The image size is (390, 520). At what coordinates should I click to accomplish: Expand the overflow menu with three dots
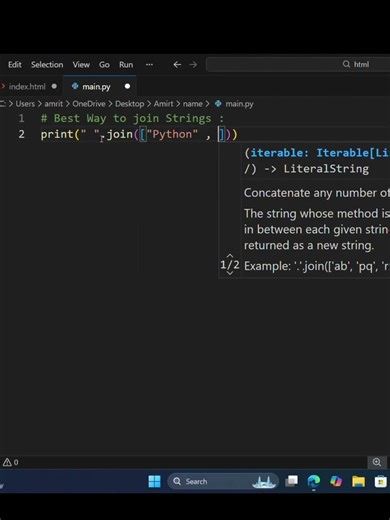click(149, 64)
